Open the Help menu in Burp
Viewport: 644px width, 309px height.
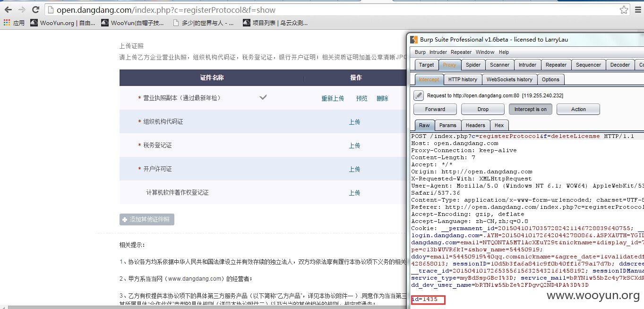(504, 52)
